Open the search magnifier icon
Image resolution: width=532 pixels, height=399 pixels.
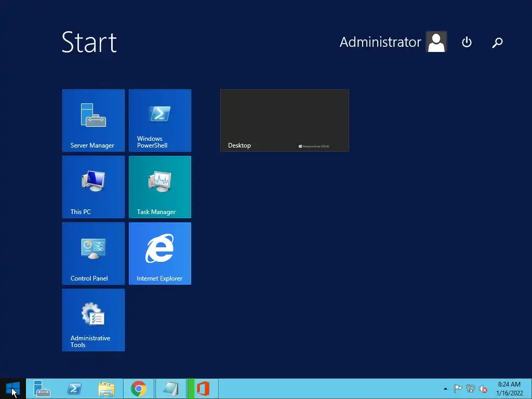pyautogui.click(x=497, y=43)
